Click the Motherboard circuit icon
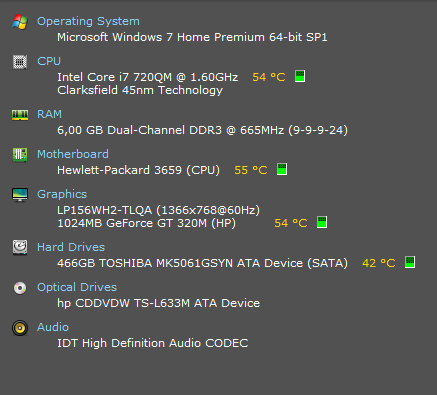The height and width of the screenshot is (395, 437). click(20, 155)
